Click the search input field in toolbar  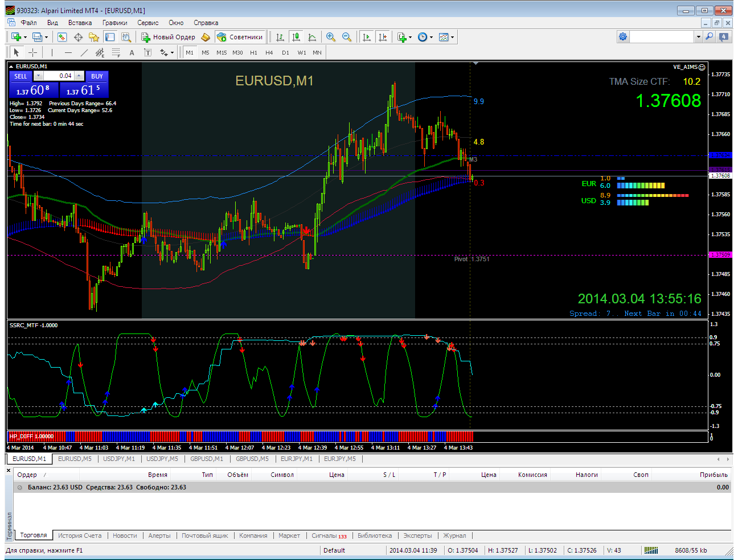tap(662, 36)
